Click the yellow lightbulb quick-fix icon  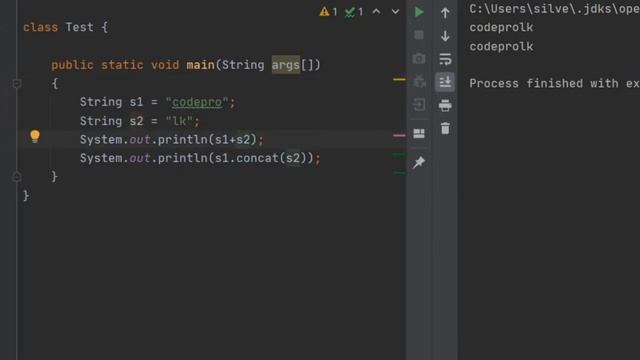[x=35, y=136]
